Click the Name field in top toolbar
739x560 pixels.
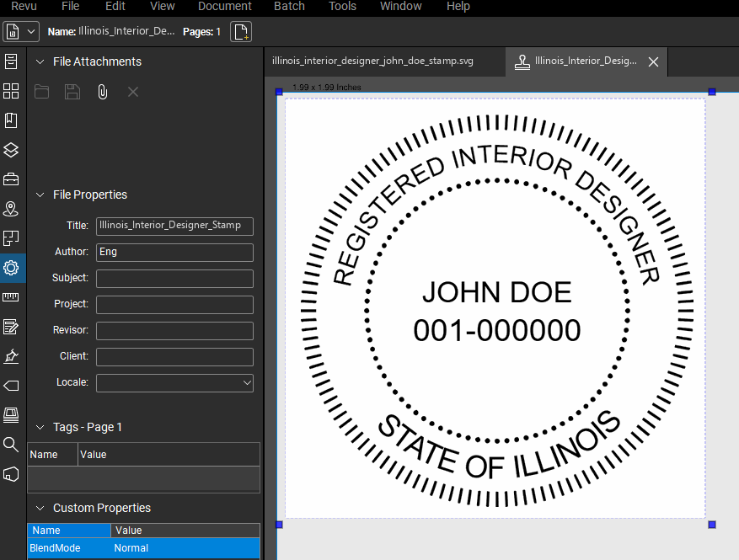click(x=126, y=31)
